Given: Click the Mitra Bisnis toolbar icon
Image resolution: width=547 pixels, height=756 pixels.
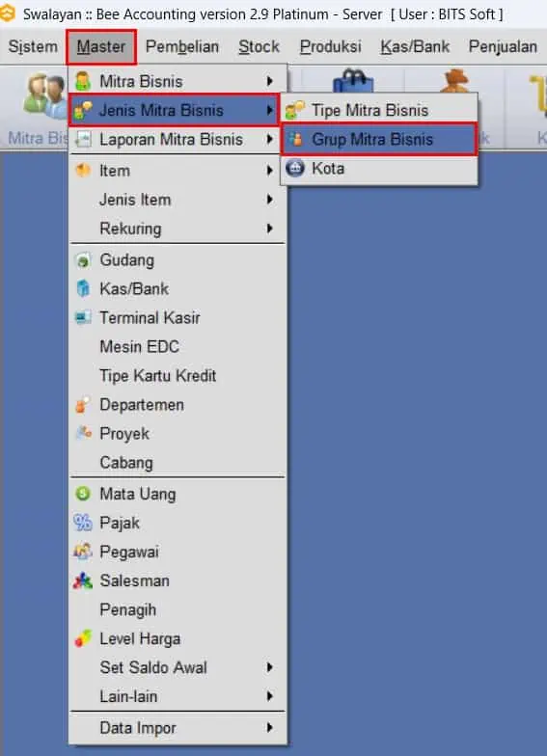Looking at the screenshot, I should 46,95.
